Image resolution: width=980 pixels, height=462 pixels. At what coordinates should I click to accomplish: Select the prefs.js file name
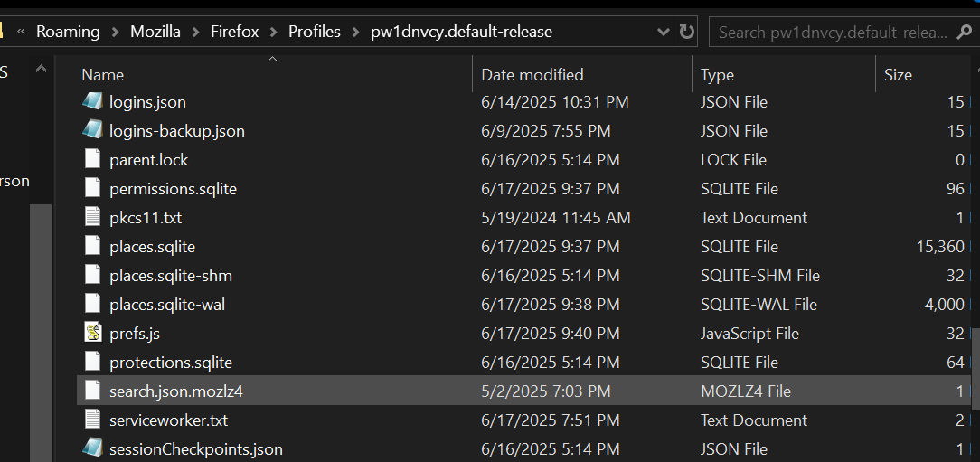135,334
